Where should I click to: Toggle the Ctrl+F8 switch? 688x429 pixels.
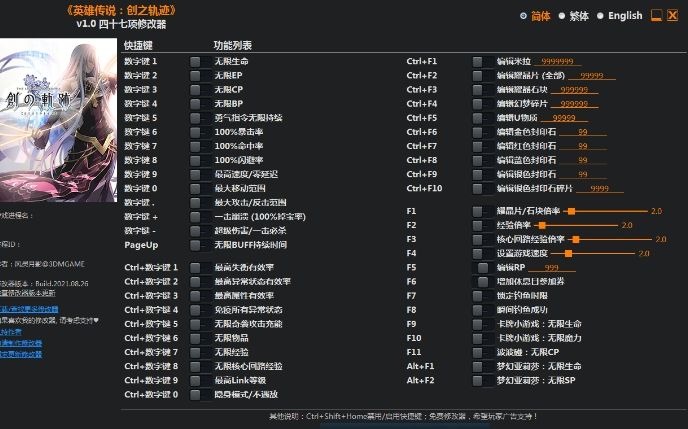pyautogui.click(x=483, y=160)
